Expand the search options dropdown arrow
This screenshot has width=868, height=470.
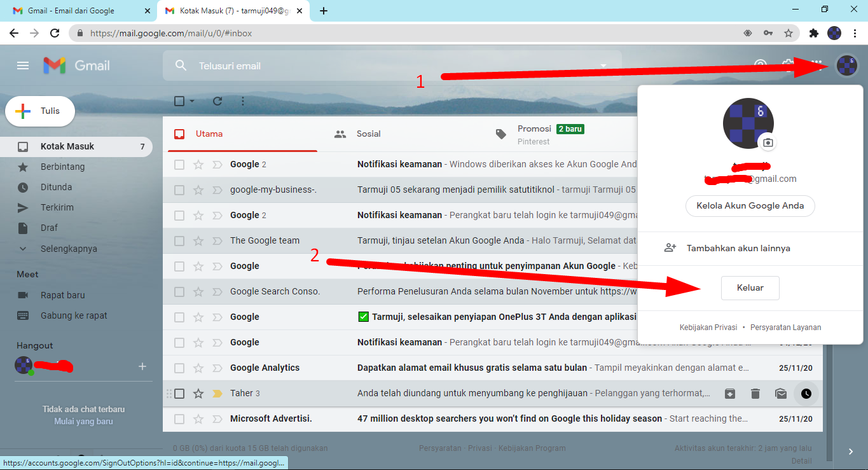pos(603,66)
